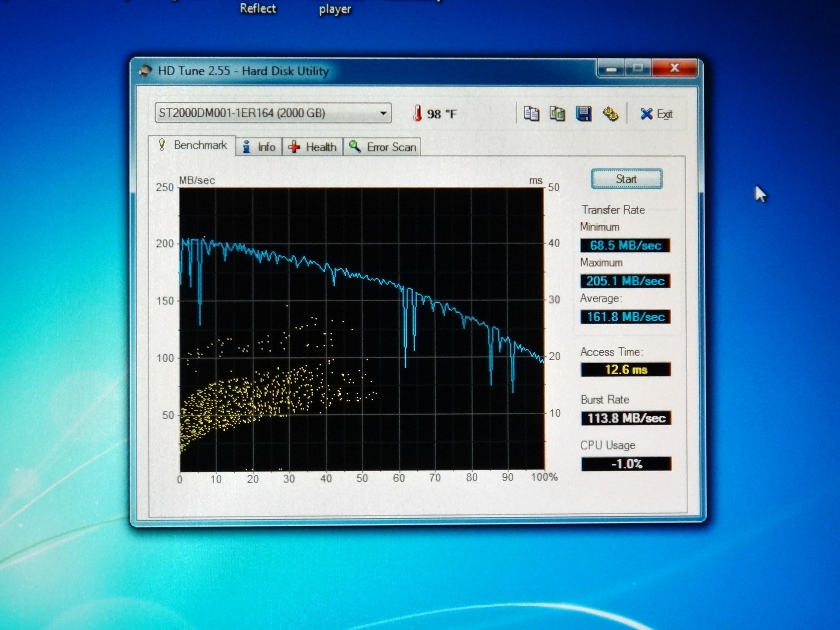Click the average value 161.8 MB/sec
This screenshot has height=630, width=840.
[x=626, y=316]
